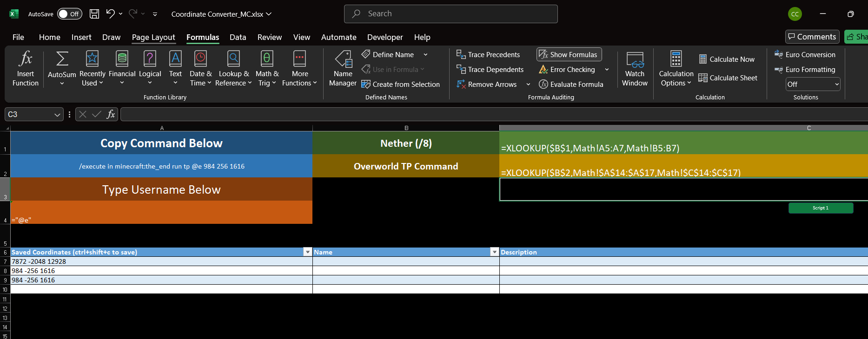This screenshot has width=868, height=339.
Task: Open the file name dropdown in title bar
Action: click(x=269, y=14)
